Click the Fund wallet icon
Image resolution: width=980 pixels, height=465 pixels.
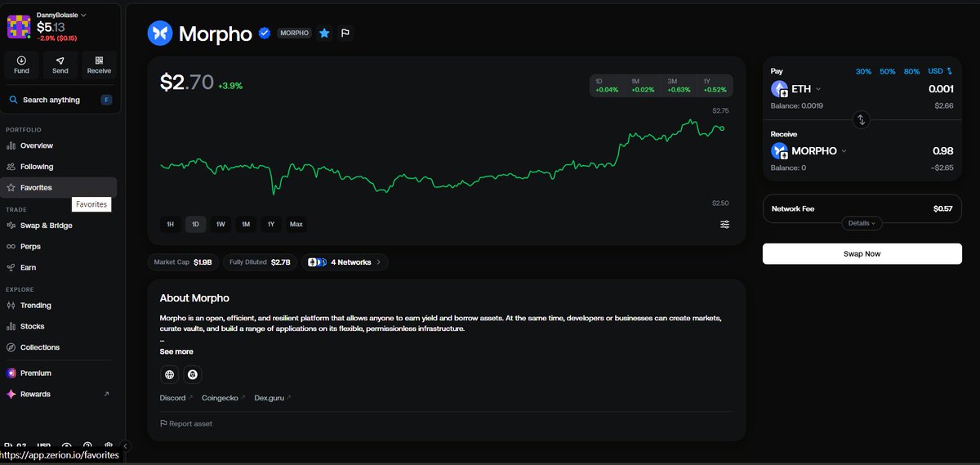tap(21, 60)
